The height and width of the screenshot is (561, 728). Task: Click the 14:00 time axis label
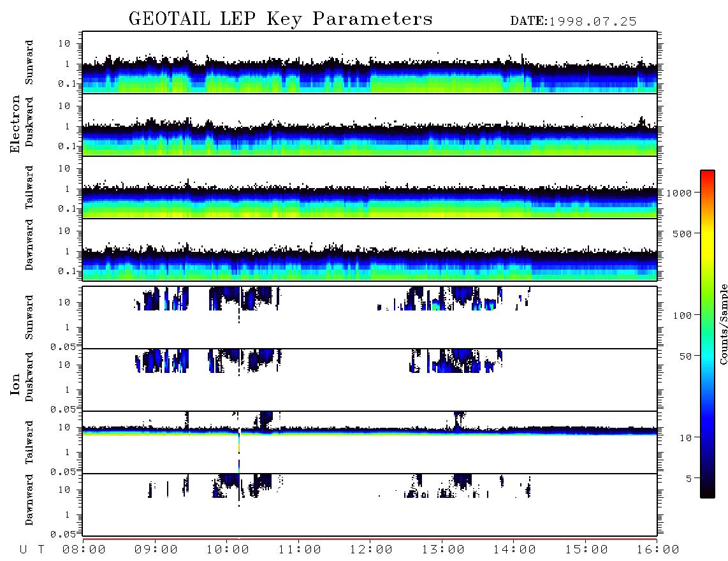coord(514,550)
